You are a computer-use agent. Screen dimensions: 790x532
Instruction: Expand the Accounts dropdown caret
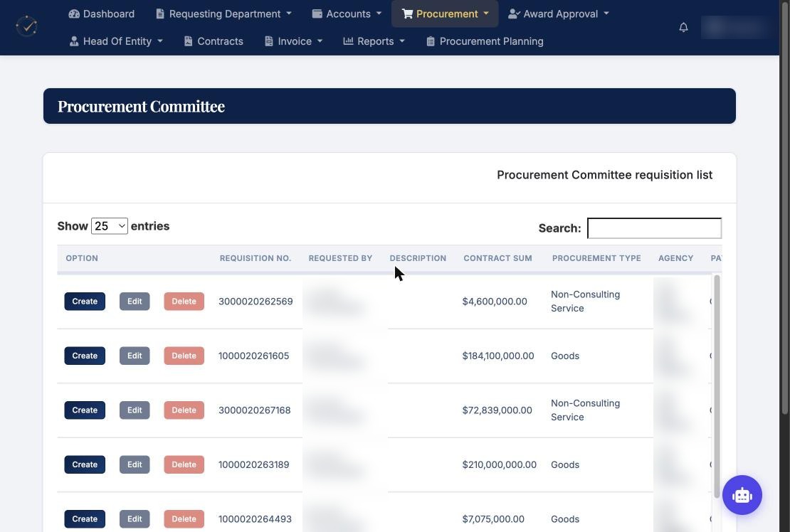pos(379,14)
